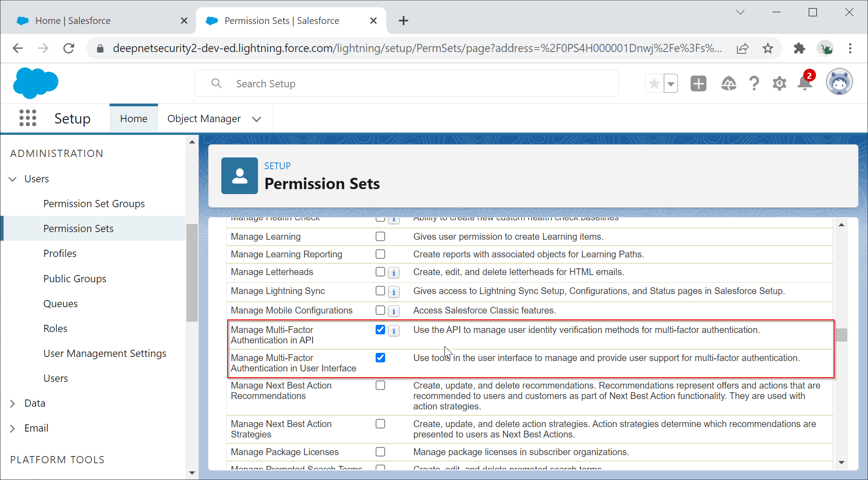868x480 pixels.
Task: Open the user profile avatar
Action: tap(839, 82)
